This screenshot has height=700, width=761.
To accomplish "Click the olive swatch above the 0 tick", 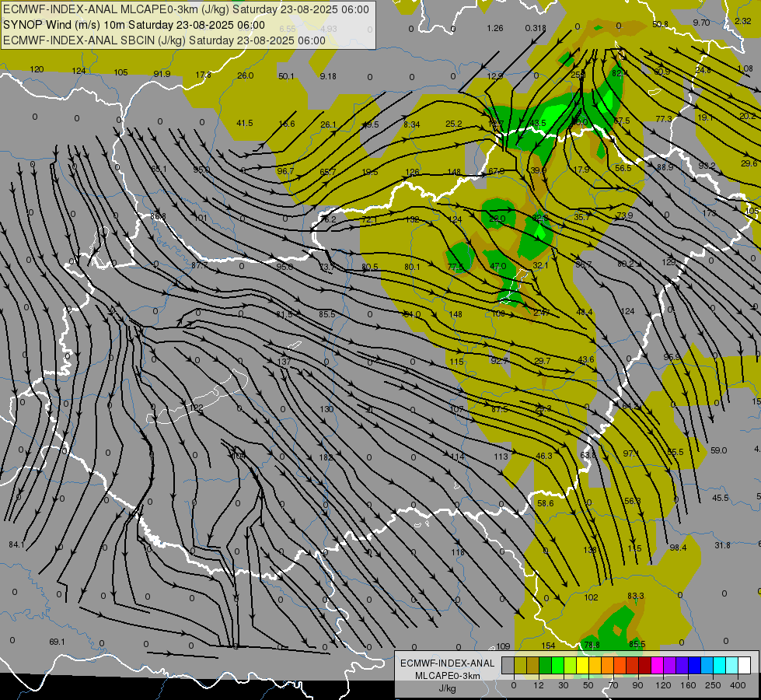I will 521,665.
